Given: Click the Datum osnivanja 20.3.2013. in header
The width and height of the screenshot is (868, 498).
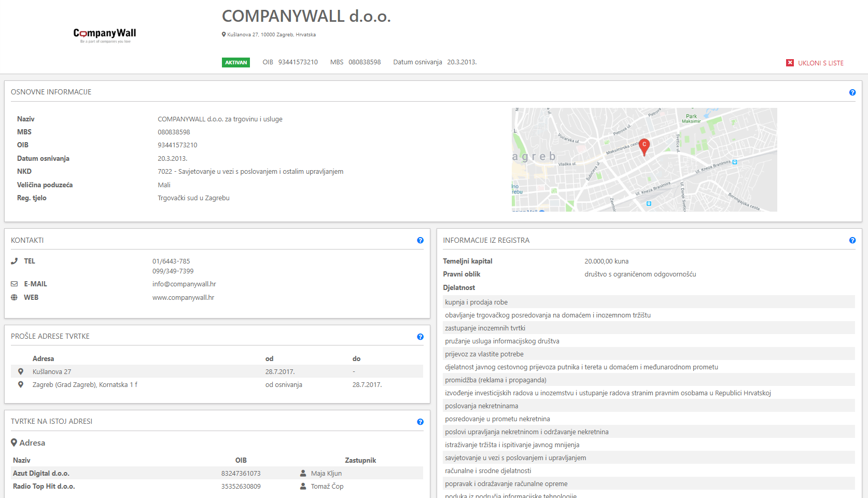Looking at the screenshot, I should [461, 62].
